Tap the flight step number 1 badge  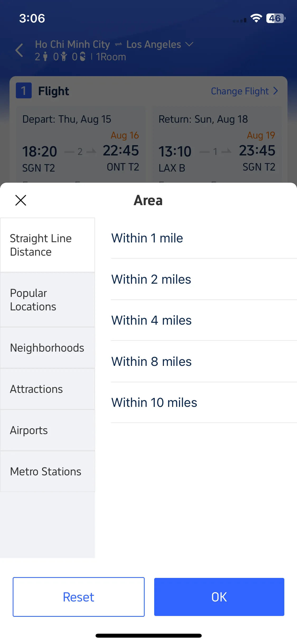[24, 90]
